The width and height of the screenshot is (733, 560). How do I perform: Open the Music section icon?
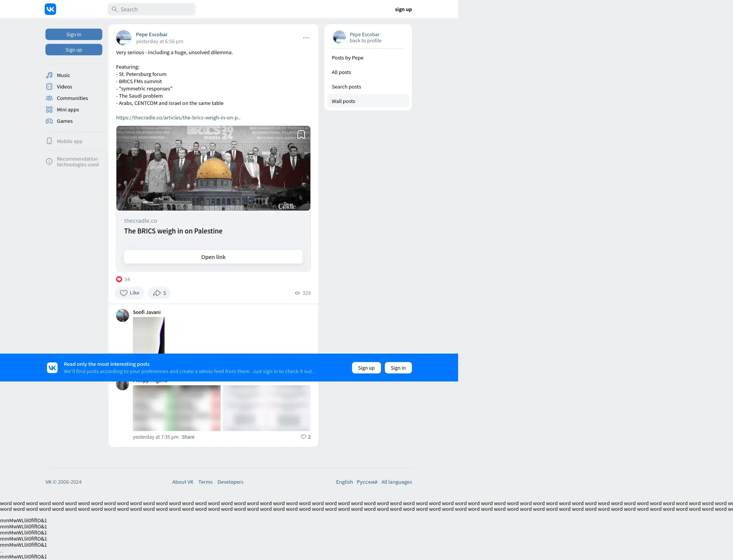click(49, 75)
